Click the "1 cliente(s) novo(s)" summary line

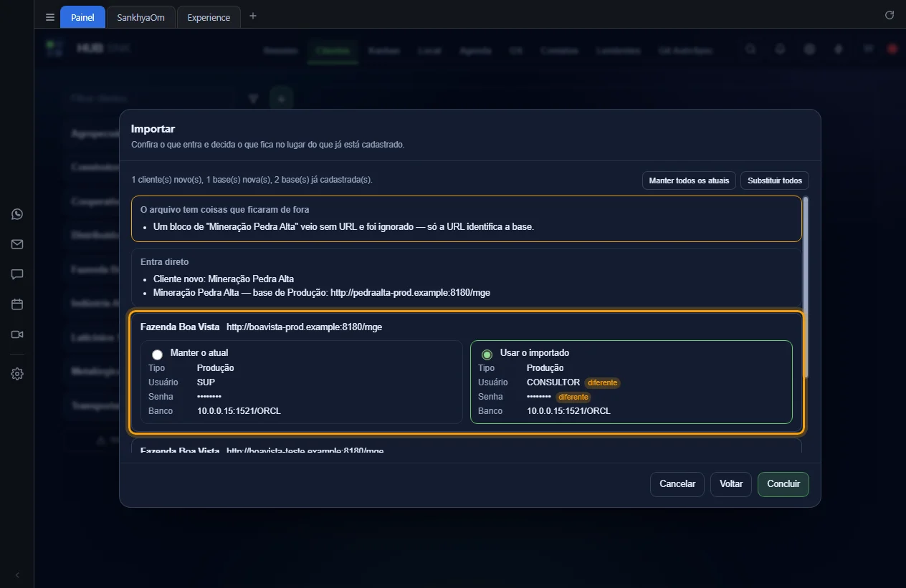(252, 180)
